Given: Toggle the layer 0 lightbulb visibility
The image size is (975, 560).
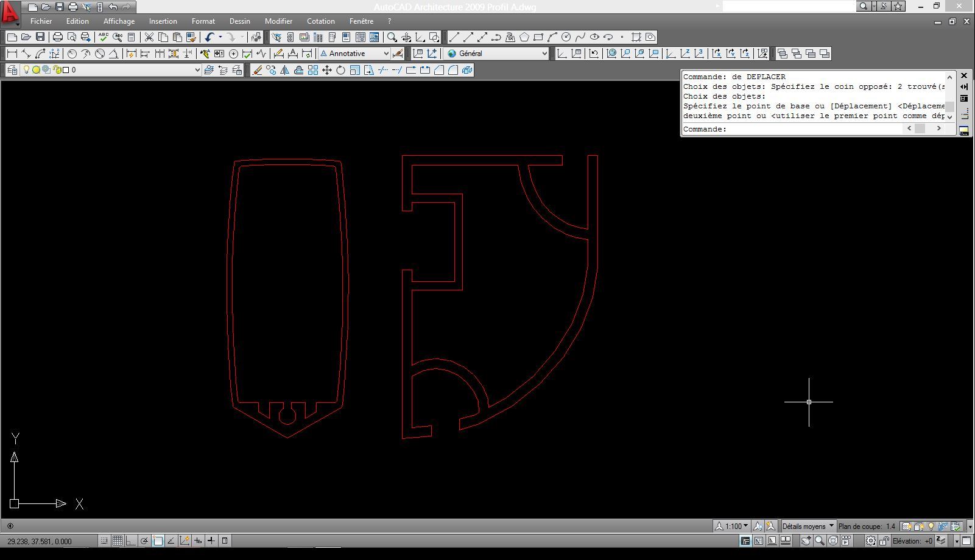Looking at the screenshot, I should pyautogui.click(x=27, y=70).
